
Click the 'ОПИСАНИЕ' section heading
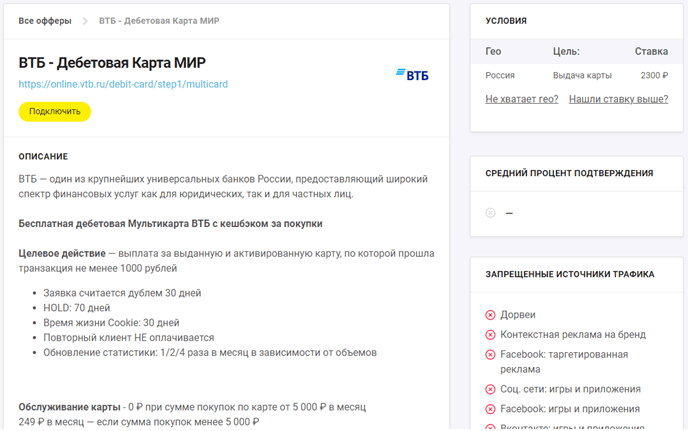pyautogui.click(x=43, y=156)
